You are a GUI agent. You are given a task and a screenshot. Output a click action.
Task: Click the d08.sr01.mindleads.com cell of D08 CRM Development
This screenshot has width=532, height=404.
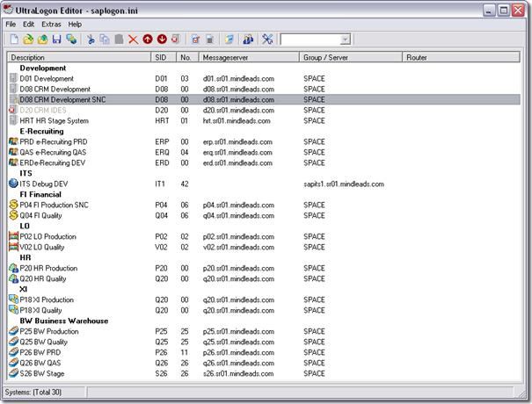(238, 89)
